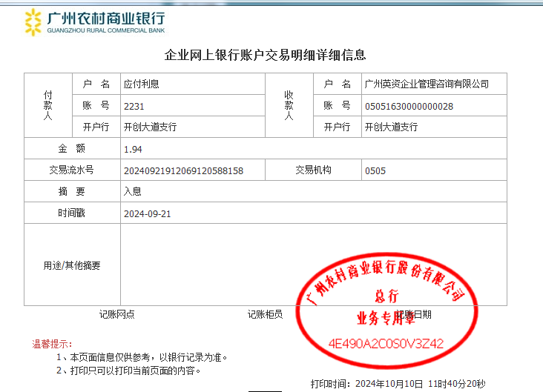Click the payer's 开创大道支行 branch value

coord(150,127)
